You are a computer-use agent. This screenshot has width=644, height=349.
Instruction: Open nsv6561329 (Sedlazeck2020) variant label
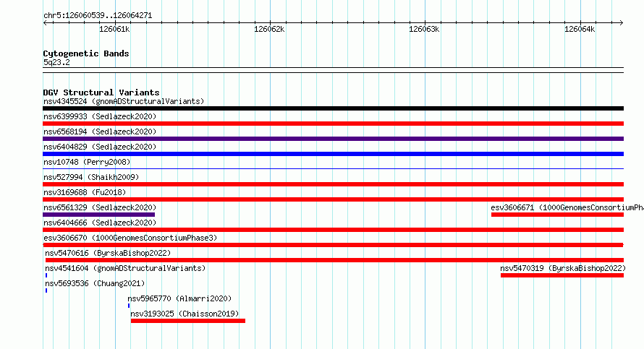[x=100, y=207]
